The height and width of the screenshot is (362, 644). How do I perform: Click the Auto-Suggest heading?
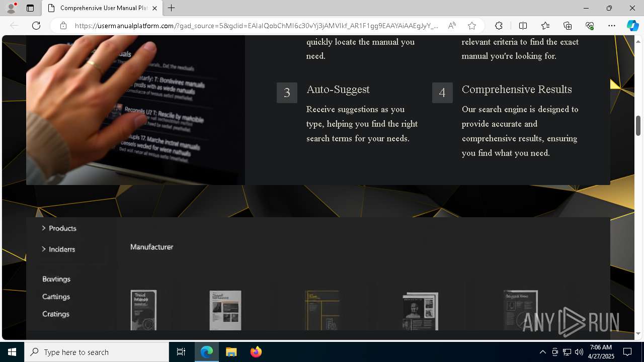pyautogui.click(x=338, y=89)
